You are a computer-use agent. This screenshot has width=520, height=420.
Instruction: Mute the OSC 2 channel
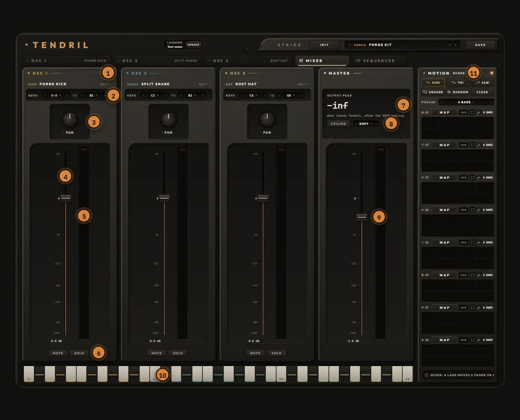pos(157,353)
